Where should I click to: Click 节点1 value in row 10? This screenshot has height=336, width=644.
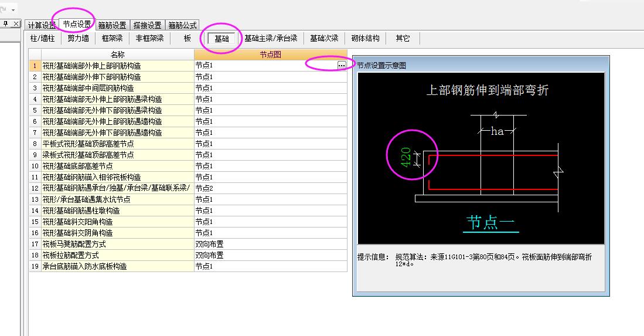tap(271, 166)
